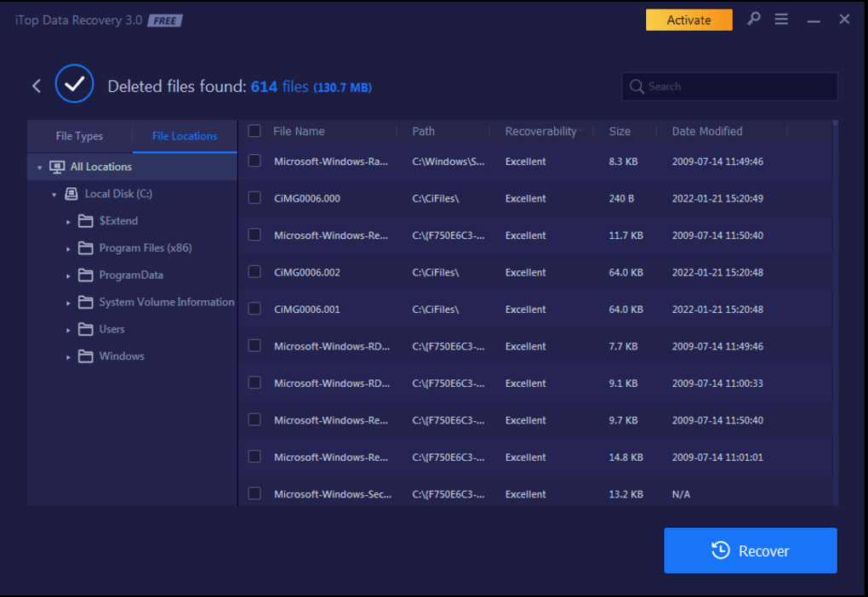Click the Local Disk (C:) drive icon
868x597 pixels.
pyautogui.click(x=71, y=194)
